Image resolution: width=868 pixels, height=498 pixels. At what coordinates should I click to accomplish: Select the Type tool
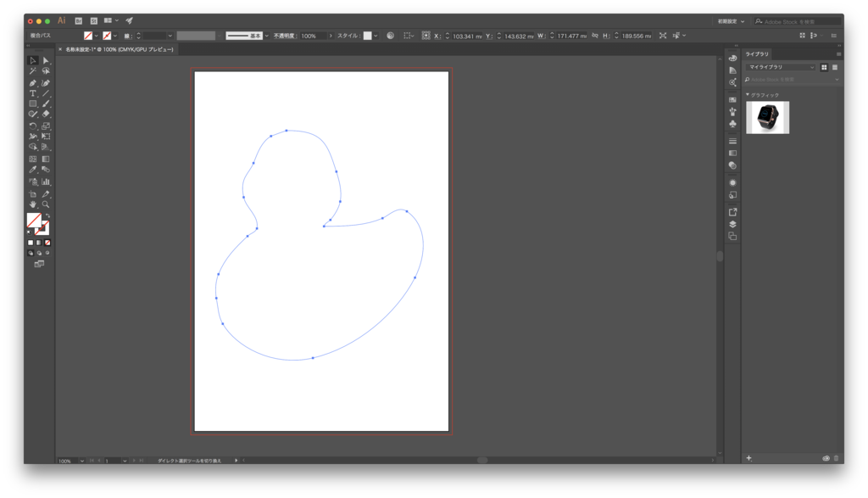pos(33,93)
